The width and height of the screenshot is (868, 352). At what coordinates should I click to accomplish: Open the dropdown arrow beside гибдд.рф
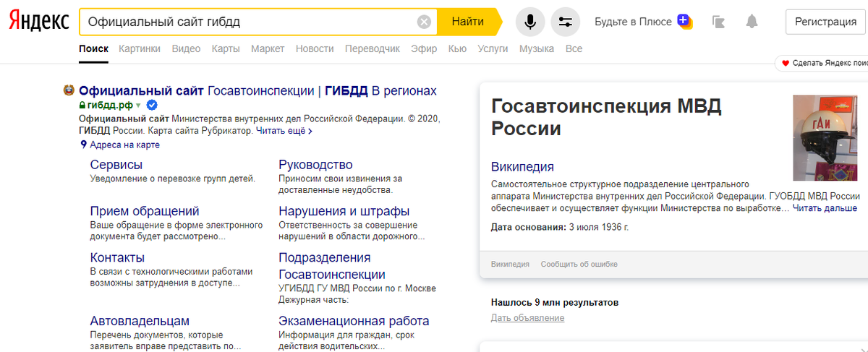pos(138,106)
